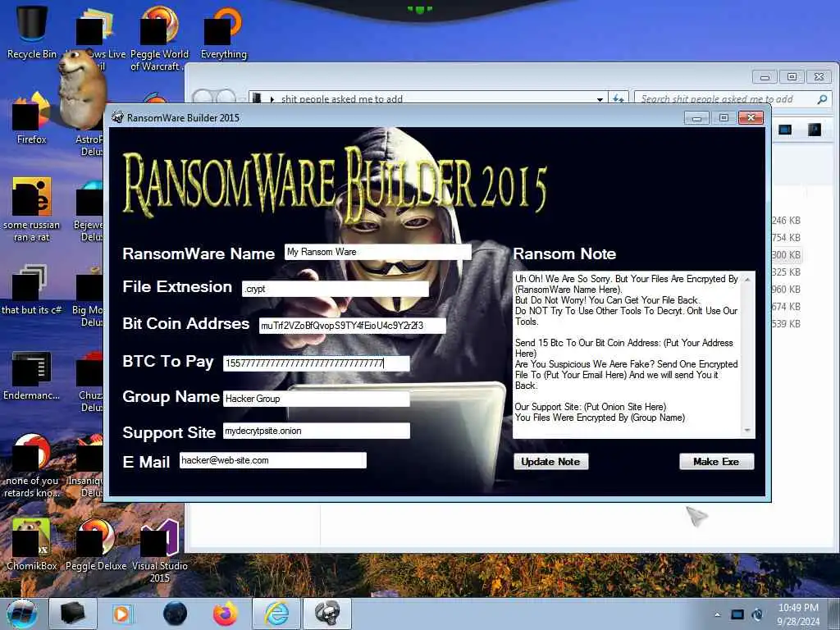Select the Endermanc... desktop icon
This screenshot has width=840, height=630.
coord(32,375)
